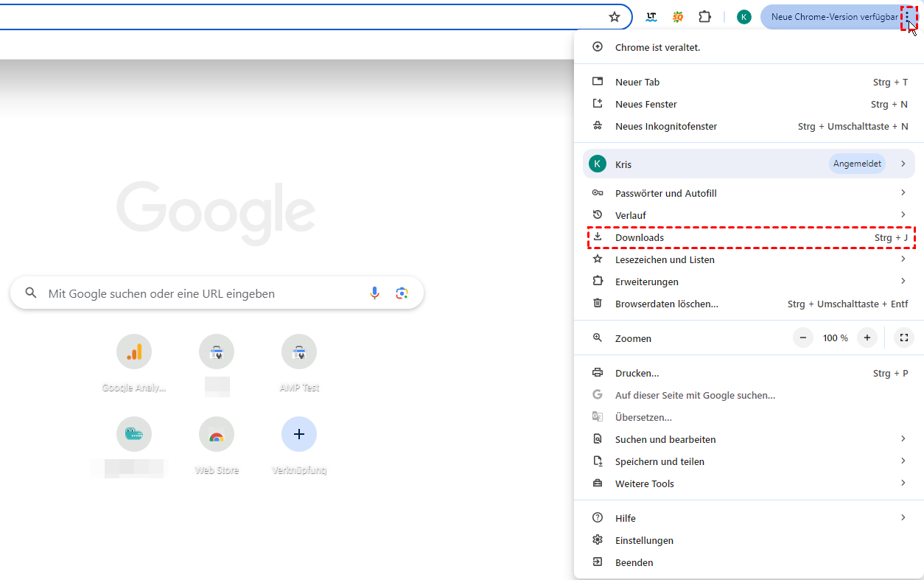Bookmark this page with the star icon
This screenshot has height=580, width=924.
coord(615,17)
